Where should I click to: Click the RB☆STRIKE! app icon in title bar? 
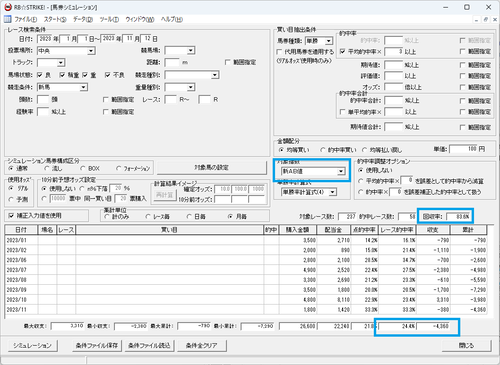click(8, 7)
